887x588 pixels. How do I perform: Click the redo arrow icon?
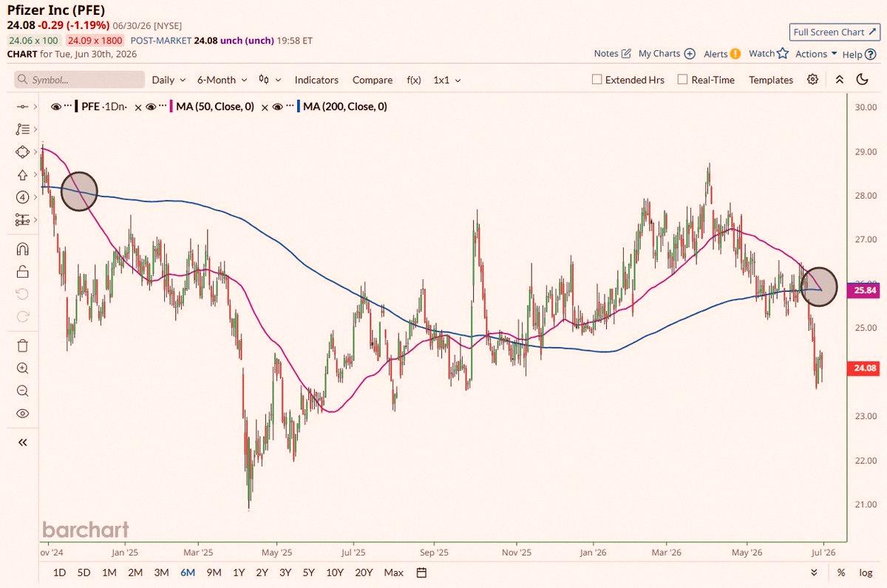coord(22,317)
